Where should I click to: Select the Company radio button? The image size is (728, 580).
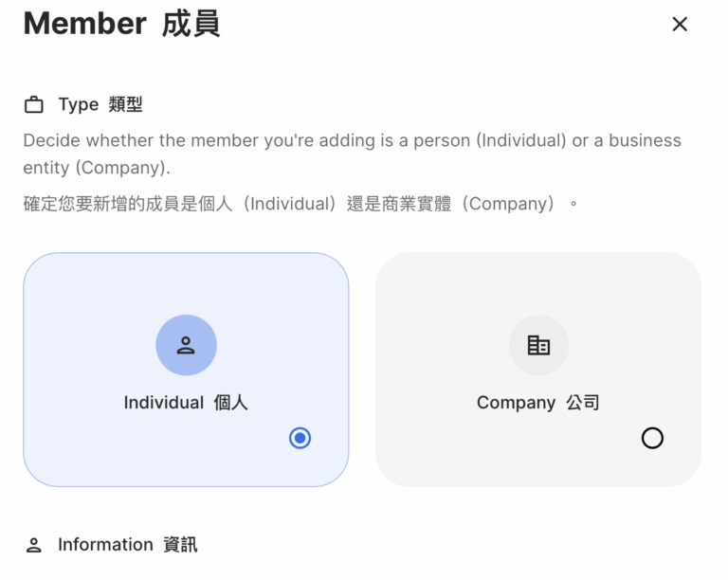tap(652, 438)
